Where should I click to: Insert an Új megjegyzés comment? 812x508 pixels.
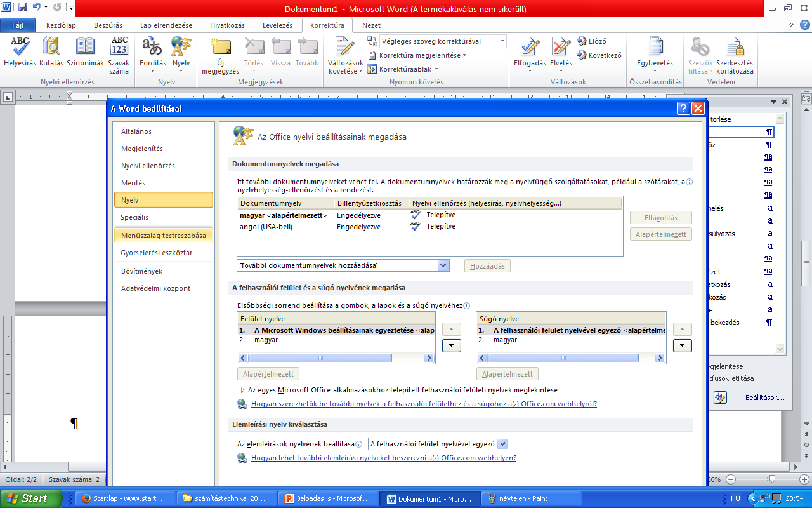point(220,55)
